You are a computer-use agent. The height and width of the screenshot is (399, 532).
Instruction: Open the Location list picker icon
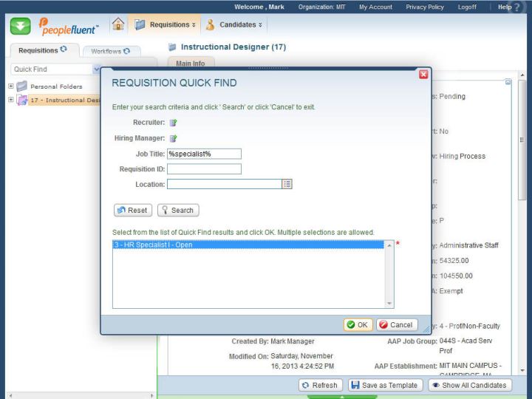pos(287,184)
